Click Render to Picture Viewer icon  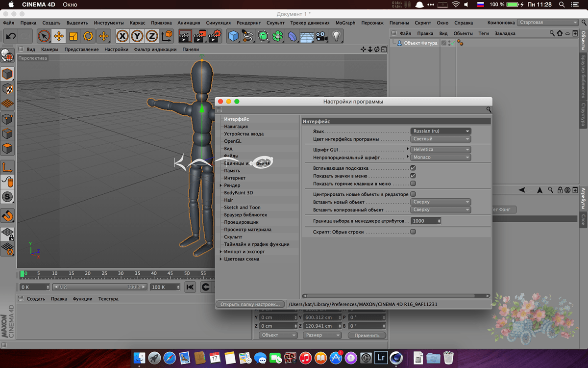[200, 36]
